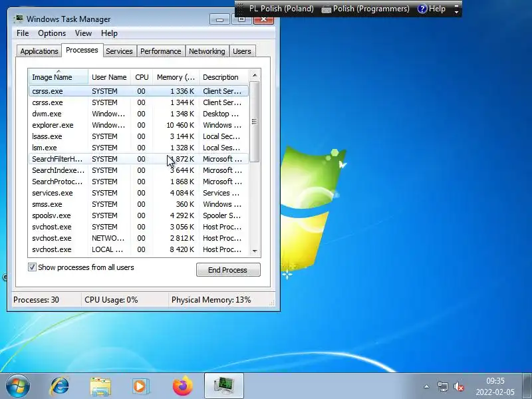
Task: Minimize the Task Manager window
Action: pyautogui.click(x=219, y=19)
